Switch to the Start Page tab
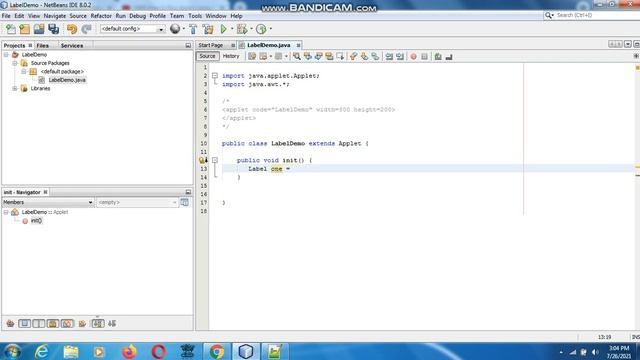 tap(211, 45)
